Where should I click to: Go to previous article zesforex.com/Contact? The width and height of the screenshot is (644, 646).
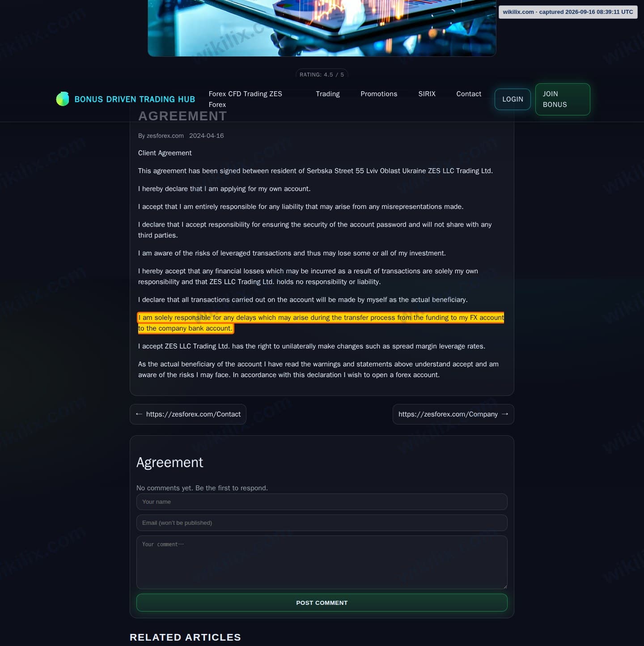click(x=188, y=414)
